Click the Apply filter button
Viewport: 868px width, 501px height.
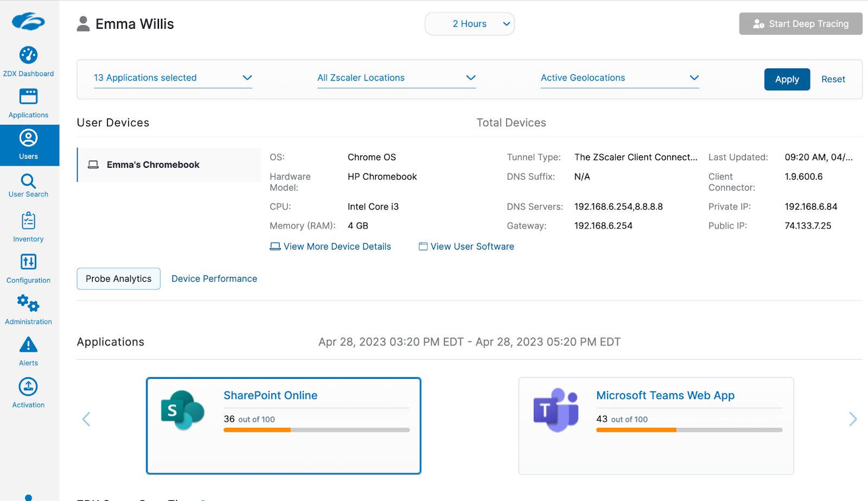point(787,79)
